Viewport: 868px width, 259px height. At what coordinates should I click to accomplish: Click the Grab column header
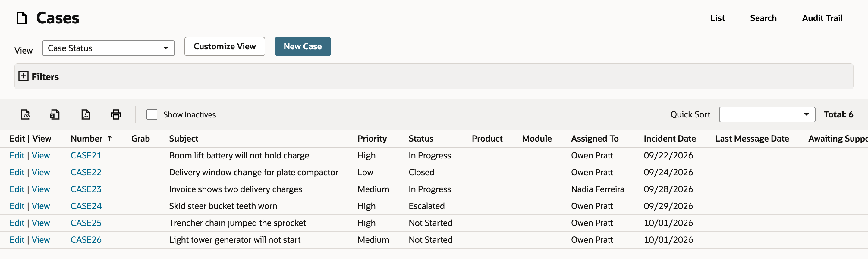(x=140, y=139)
